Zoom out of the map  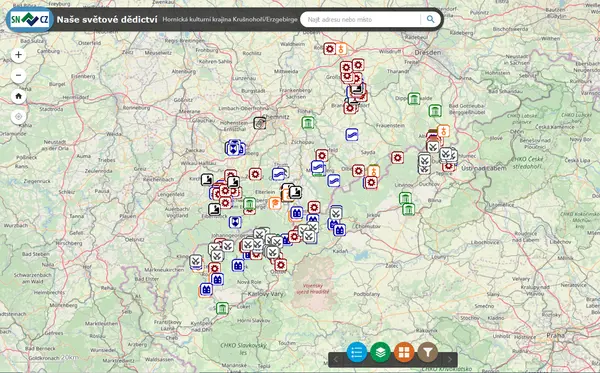point(18,75)
